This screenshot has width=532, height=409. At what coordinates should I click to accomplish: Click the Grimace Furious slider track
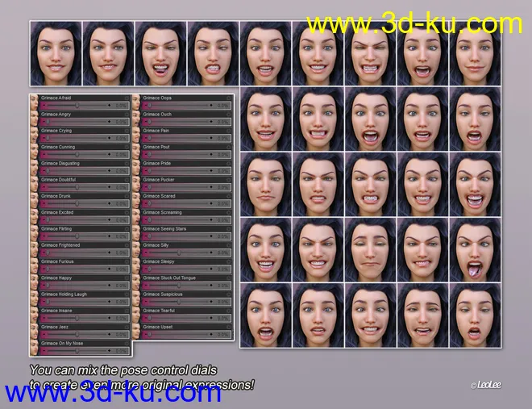[77, 269]
